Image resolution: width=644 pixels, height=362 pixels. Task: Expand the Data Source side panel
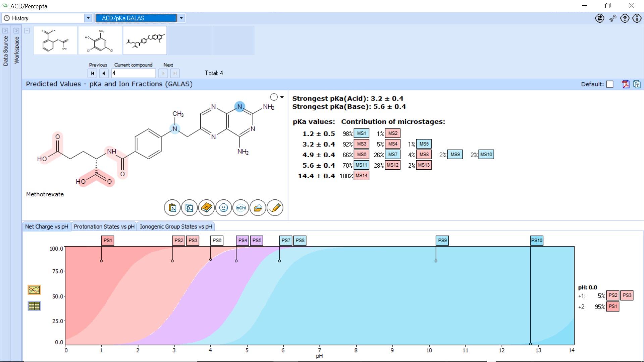coord(5,31)
